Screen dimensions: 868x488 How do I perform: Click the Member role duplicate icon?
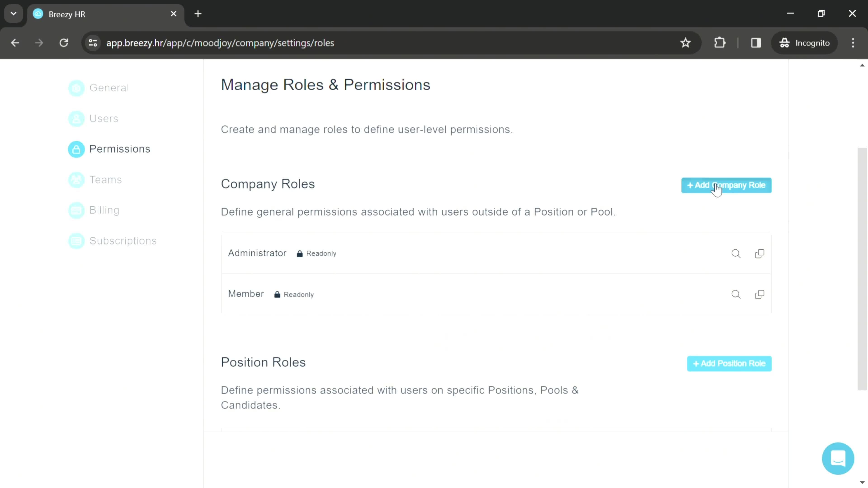pos(760,294)
